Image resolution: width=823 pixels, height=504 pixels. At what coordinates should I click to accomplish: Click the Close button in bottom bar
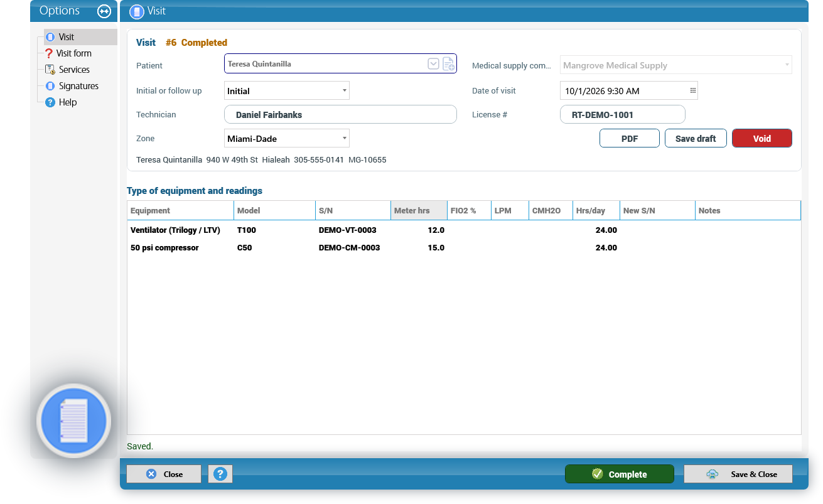click(x=164, y=475)
